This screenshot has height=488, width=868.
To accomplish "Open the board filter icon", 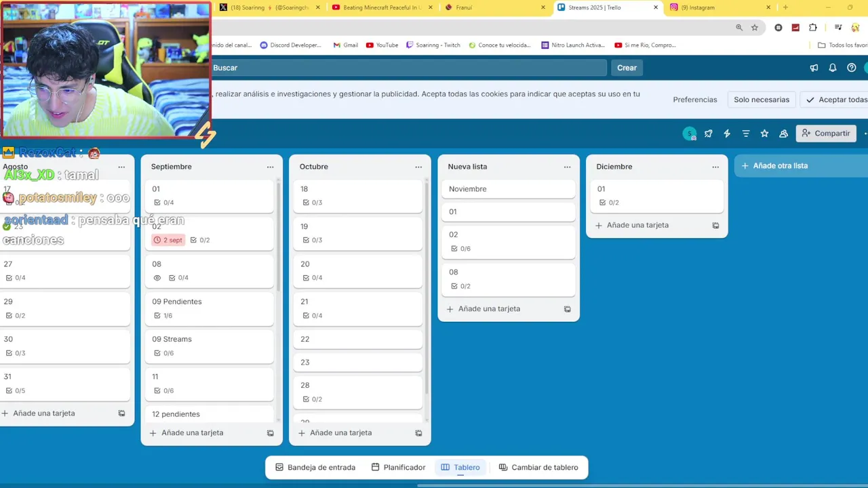I will (x=746, y=134).
